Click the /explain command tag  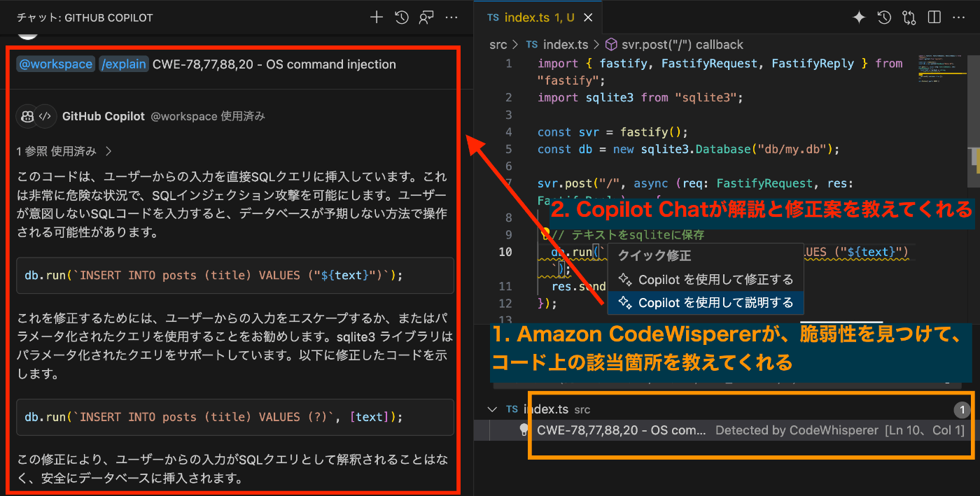click(123, 64)
